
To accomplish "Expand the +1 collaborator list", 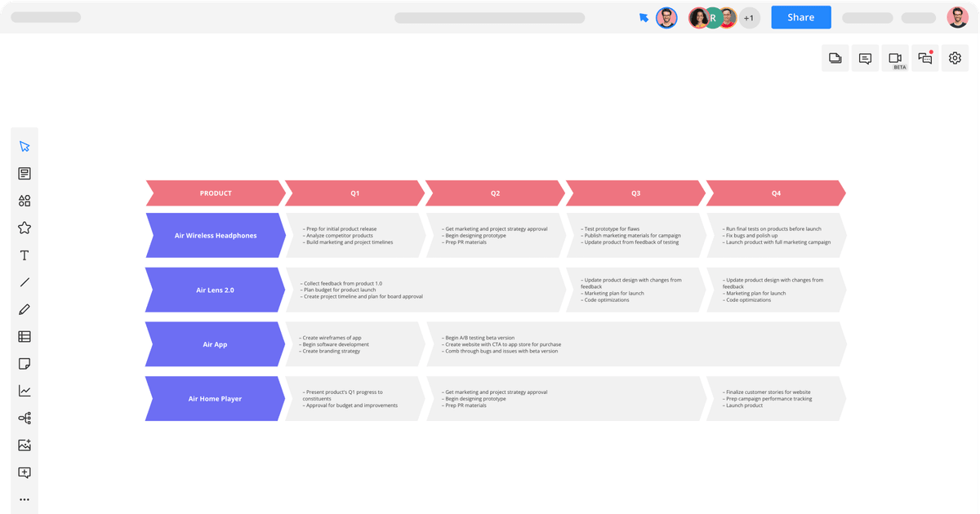I will (x=749, y=17).
